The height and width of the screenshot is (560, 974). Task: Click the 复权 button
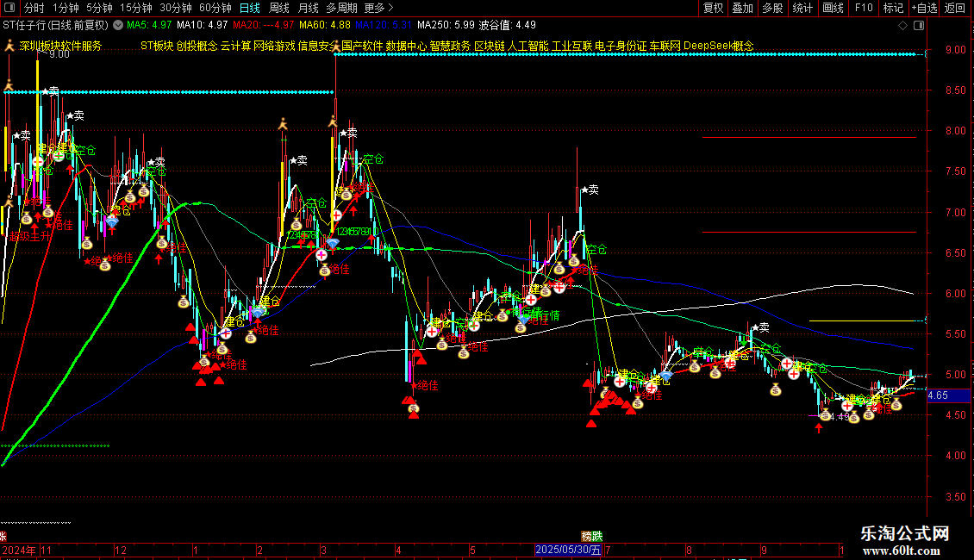713,8
